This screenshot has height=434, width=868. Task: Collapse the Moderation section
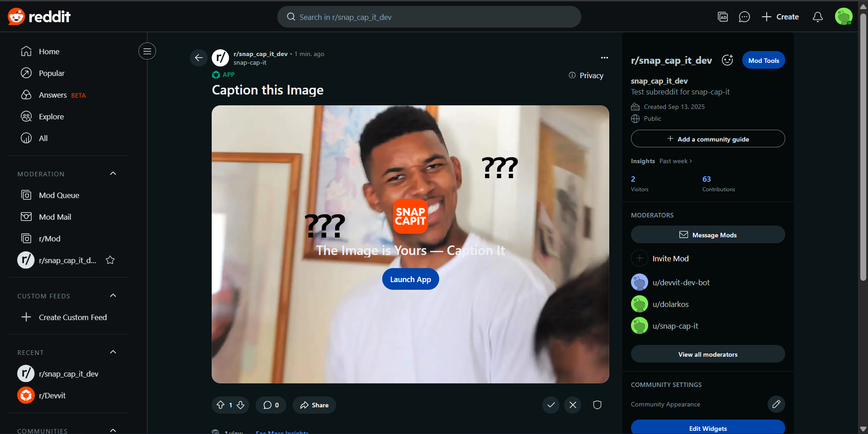click(x=113, y=174)
